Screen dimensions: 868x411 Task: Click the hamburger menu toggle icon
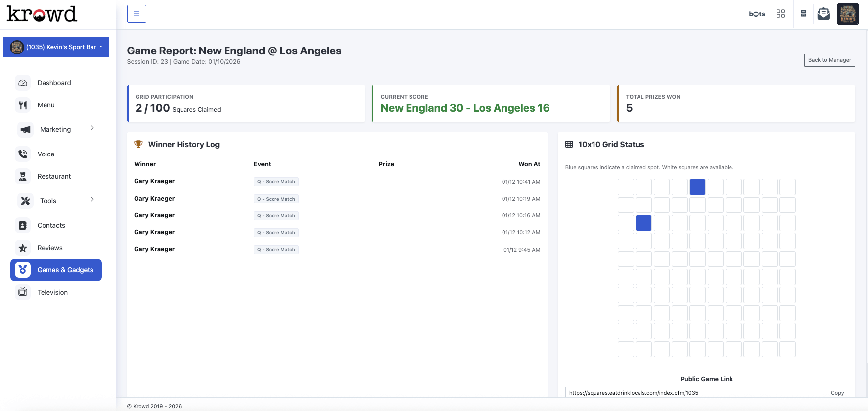[x=137, y=14]
